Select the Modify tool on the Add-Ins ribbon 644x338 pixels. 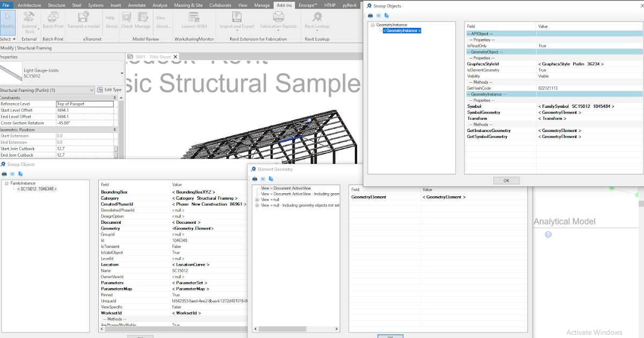point(8,21)
